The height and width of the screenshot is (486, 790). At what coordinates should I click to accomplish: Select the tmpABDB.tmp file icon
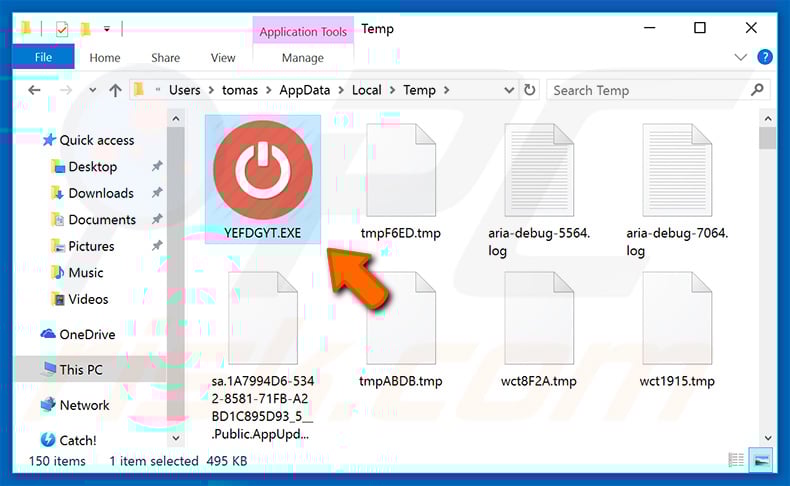pyautogui.click(x=401, y=318)
